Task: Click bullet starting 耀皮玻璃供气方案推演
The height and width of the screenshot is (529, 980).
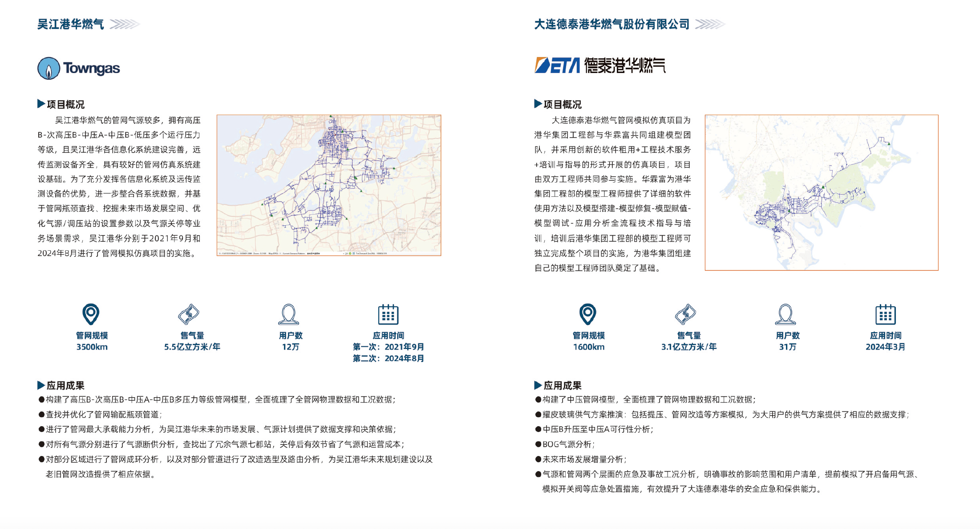Action: (722, 415)
